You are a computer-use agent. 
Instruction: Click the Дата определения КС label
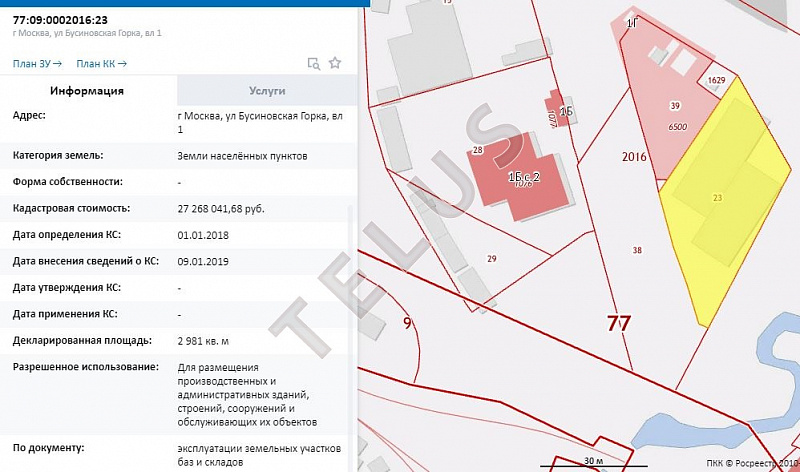pyautogui.click(x=67, y=235)
